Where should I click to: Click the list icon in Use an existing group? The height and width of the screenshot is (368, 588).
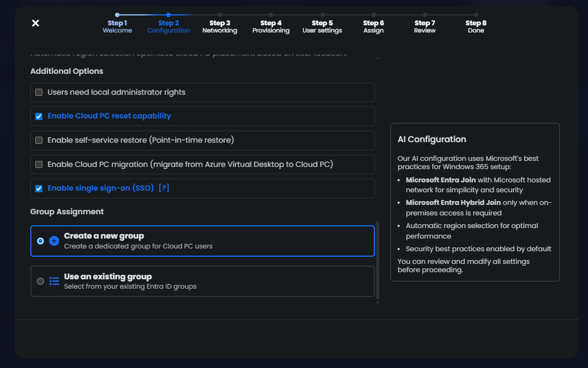(54, 281)
